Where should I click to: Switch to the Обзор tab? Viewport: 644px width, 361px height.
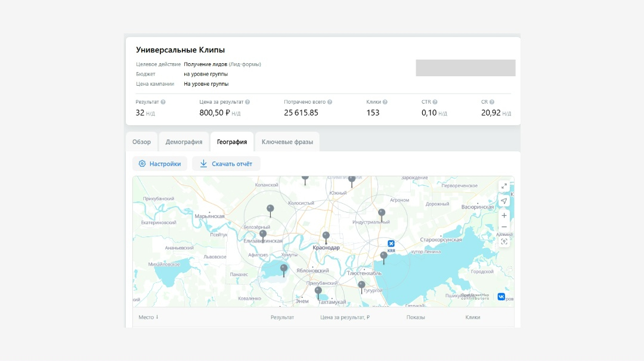click(141, 142)
